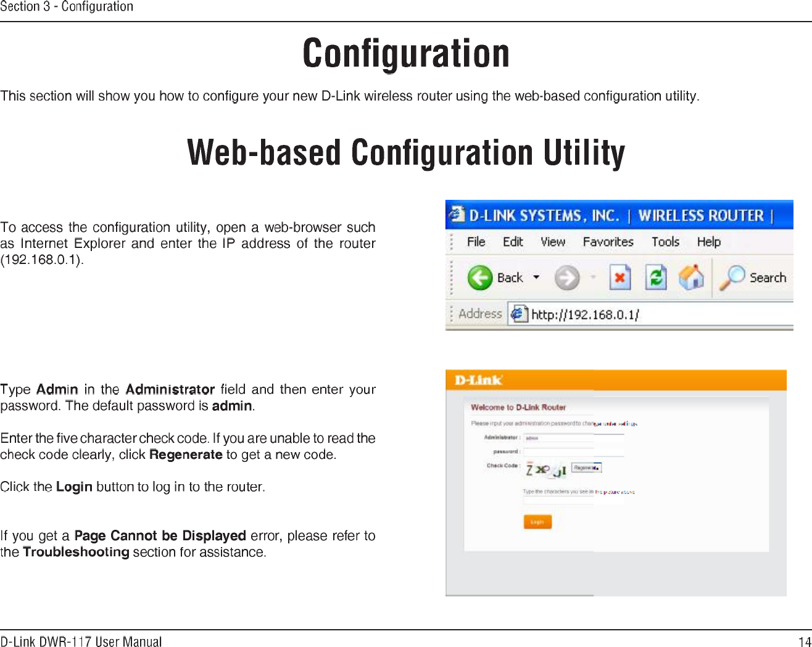Go to the Home page icon
Viewport: 812px width, 647px height.
click(691, 277)
